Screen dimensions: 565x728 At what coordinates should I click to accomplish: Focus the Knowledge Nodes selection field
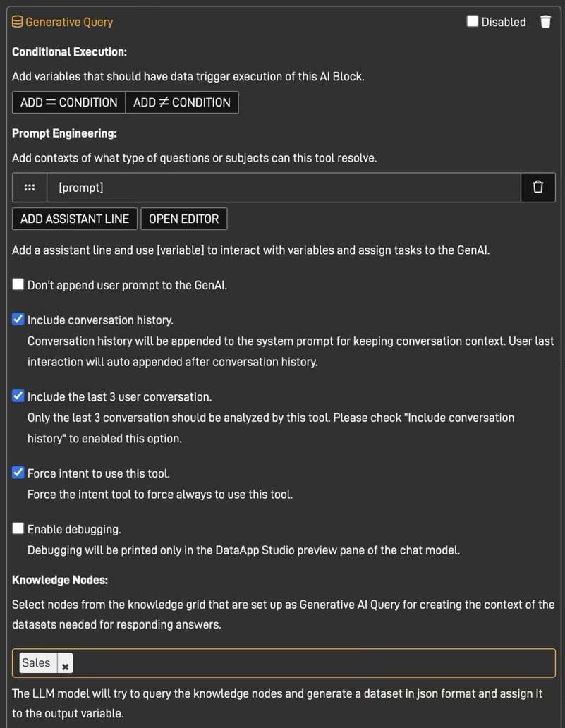click(284, 663)
